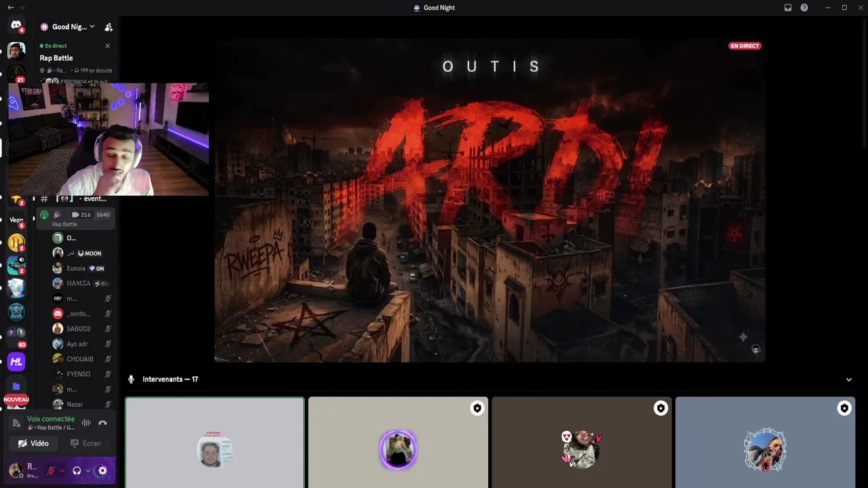Select user Ayo adr in the stage list

[x=82, y=344]
